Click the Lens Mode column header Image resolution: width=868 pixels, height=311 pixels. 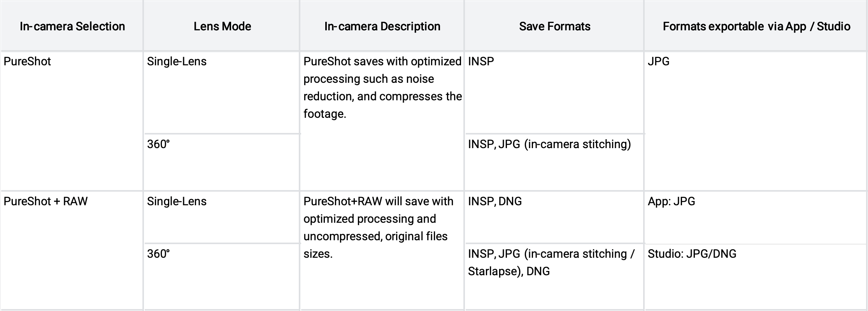pos(222,26)
